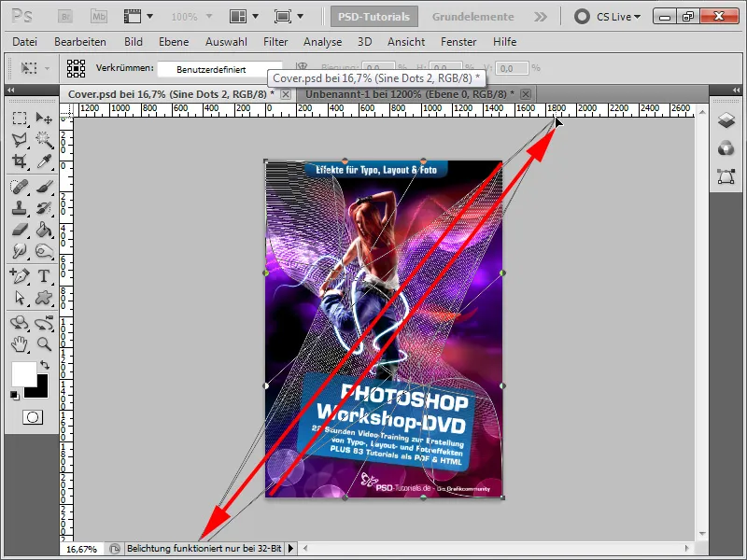Click the foreground color swatch

click(24, 374)
